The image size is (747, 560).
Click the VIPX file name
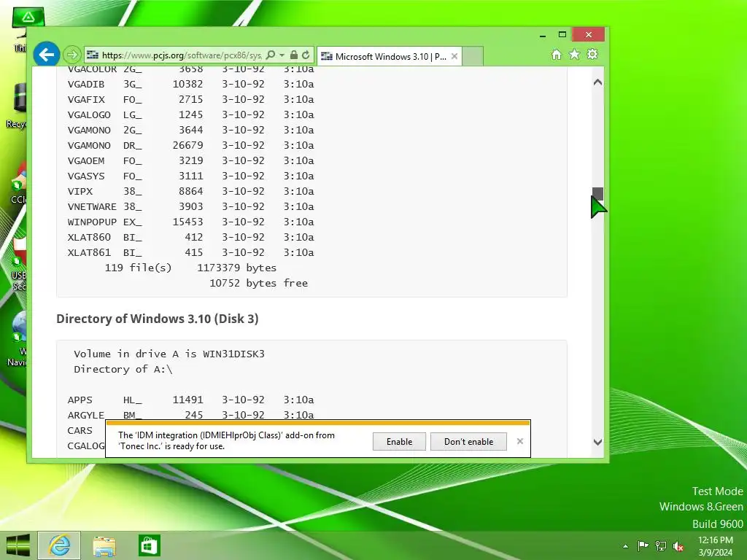pyautogui.click(x=80, y=192)
